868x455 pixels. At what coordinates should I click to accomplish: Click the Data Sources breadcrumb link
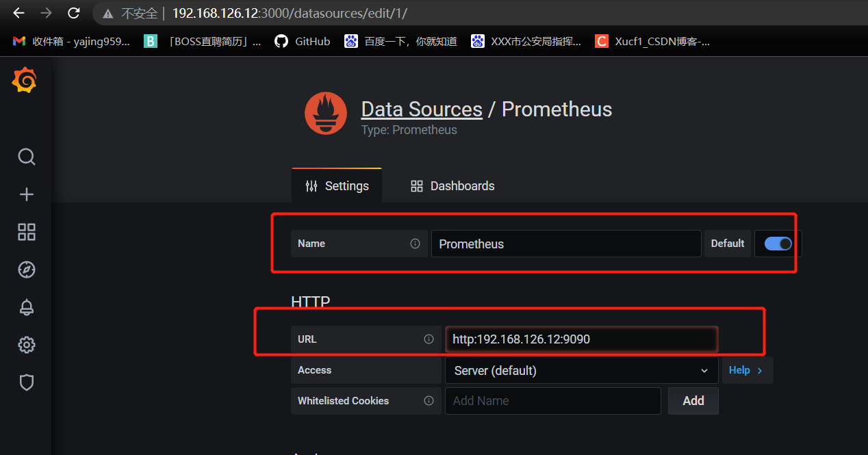tap(422, 109)
